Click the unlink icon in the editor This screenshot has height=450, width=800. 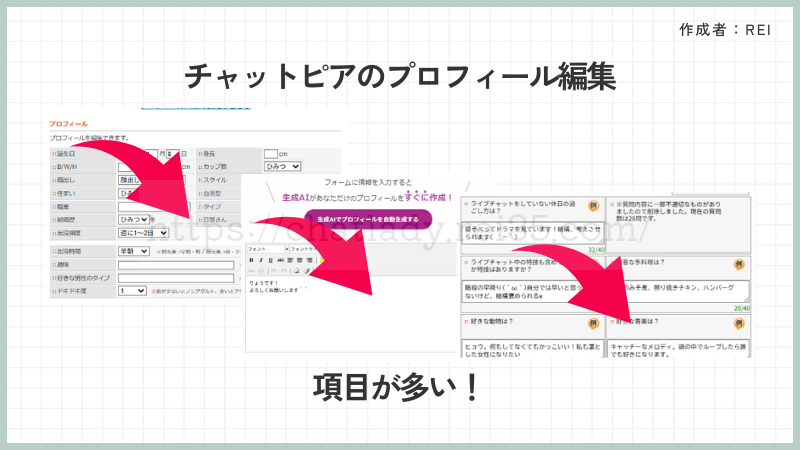[261, 271]
